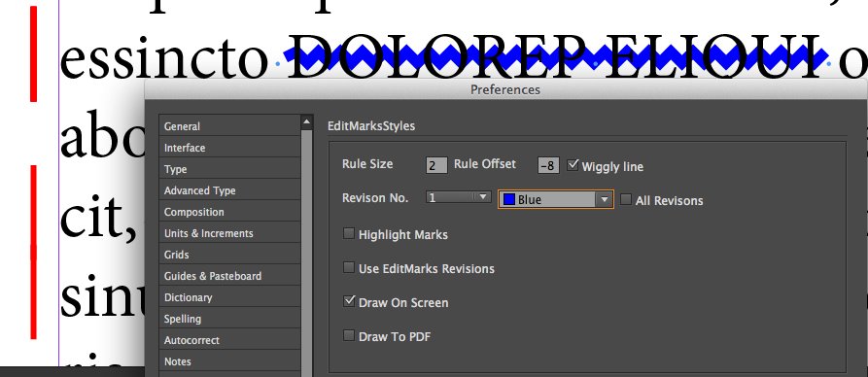The image size is (868, 377).
Task: Click the Preferences dialog title bar
Action: pyautogui.click(x=505, y=89)
